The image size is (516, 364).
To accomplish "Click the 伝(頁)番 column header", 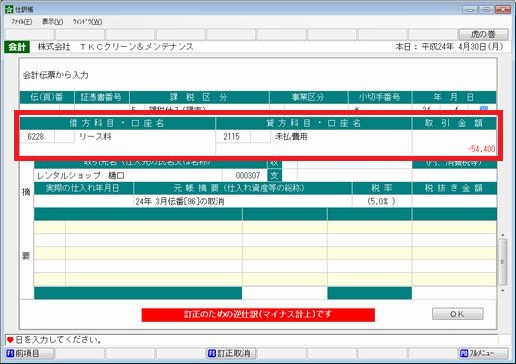I will [x=47, y=97].
